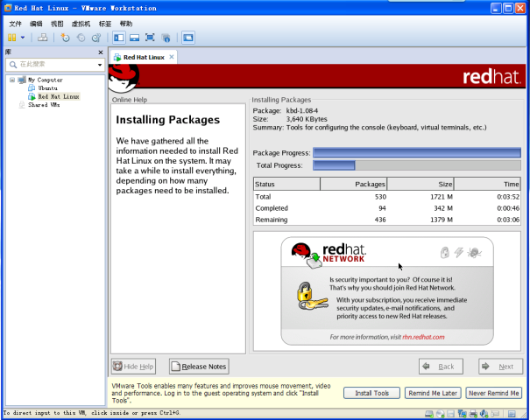Click the Next button

(500, 367)
